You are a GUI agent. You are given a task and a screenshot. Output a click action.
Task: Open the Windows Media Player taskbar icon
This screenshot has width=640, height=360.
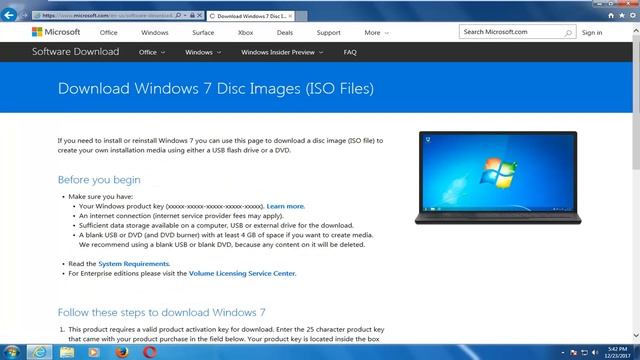coord(93,352)
